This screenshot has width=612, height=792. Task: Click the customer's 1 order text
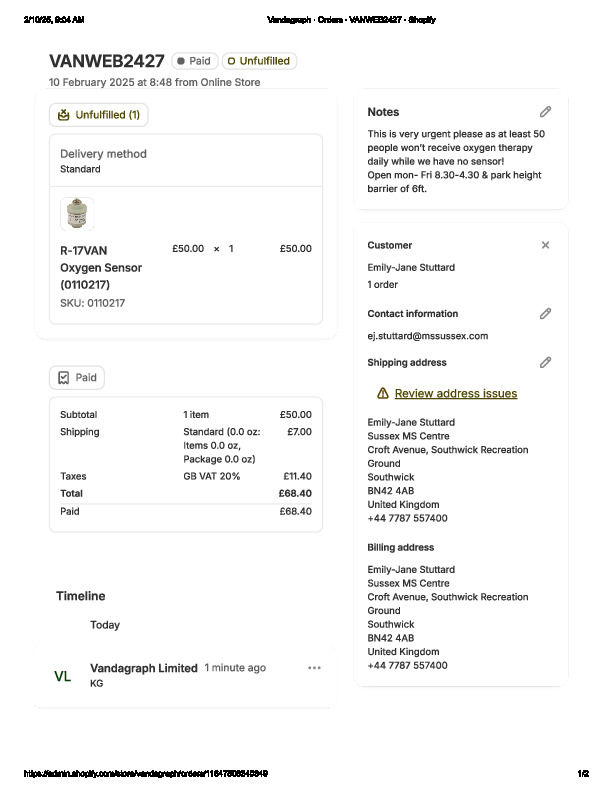382,285
